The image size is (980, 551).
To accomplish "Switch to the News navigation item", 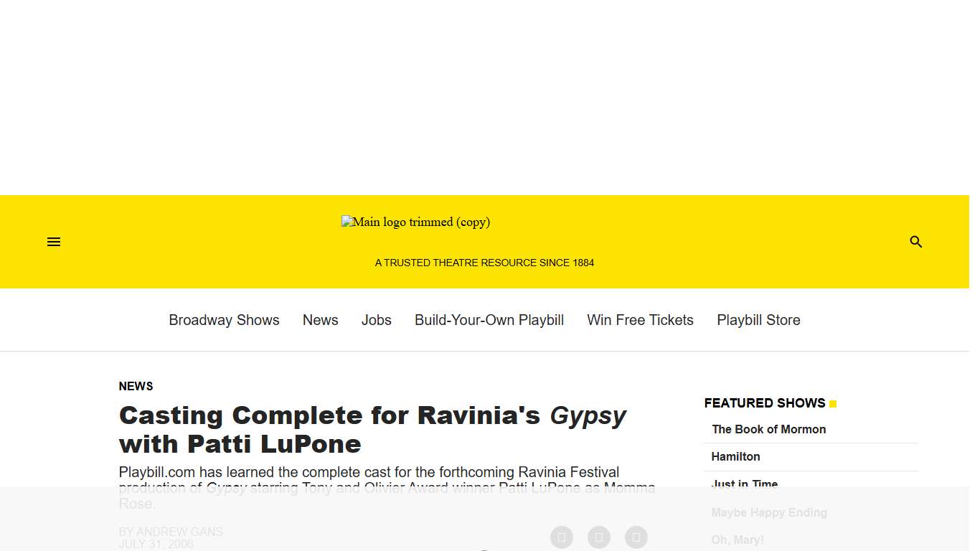I will tap(320, 320).
